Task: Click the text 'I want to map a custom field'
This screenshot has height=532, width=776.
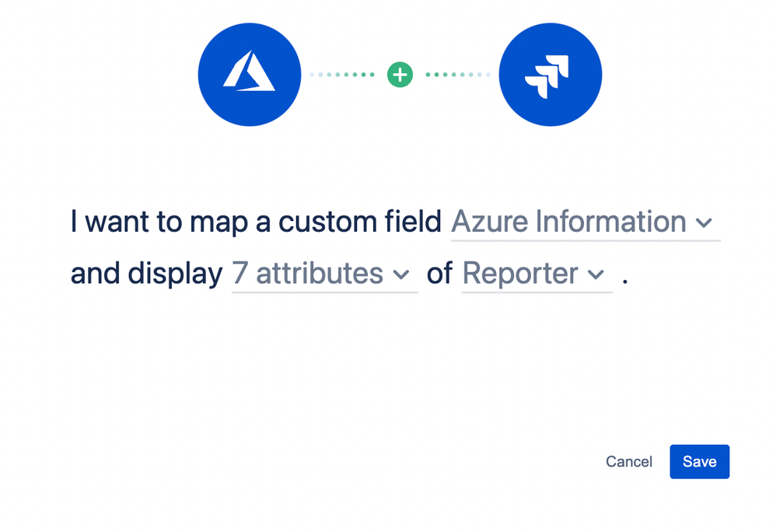Action: 256,222
